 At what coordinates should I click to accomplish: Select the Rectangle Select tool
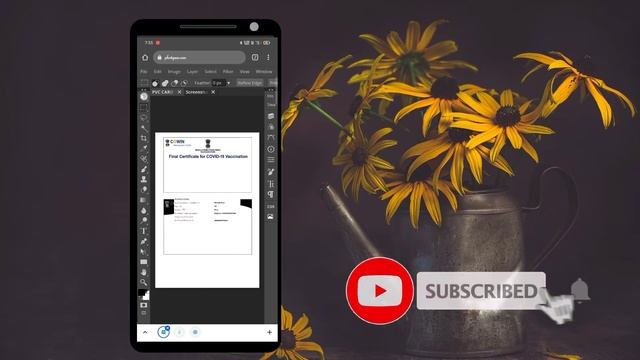(144, 107)
